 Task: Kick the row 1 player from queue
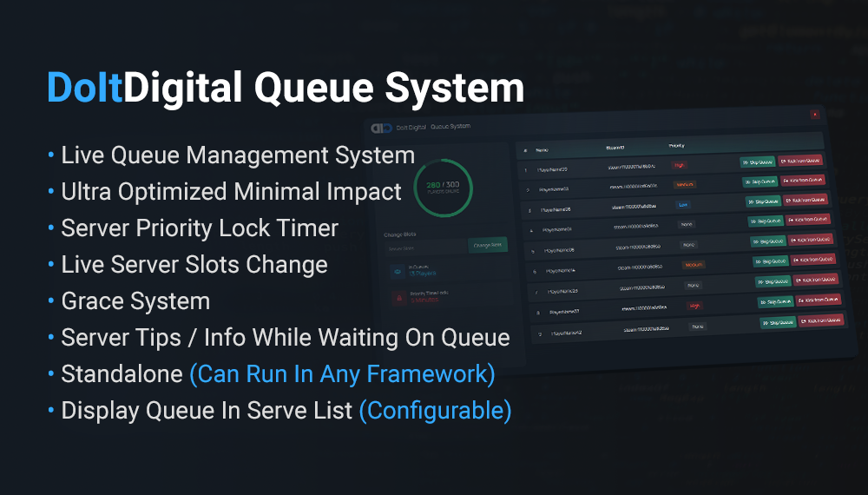click(x=799, y=162)
